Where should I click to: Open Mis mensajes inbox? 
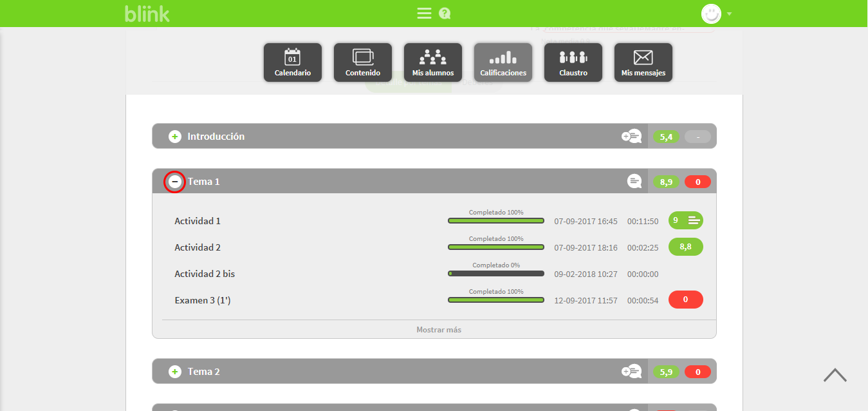coord(643,62)
